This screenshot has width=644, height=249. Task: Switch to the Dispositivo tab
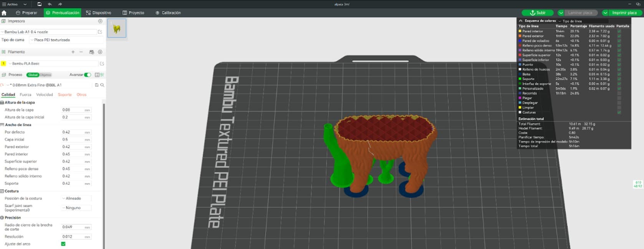pyautogui.click(x=99, y=13)
